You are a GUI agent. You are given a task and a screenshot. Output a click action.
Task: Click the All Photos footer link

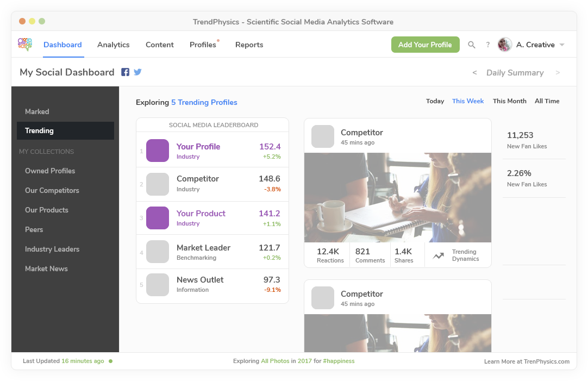275,361
